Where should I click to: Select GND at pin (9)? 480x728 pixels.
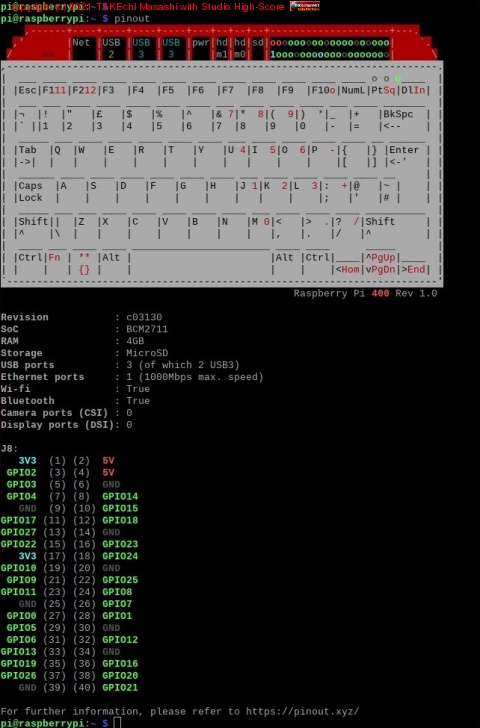27,508
